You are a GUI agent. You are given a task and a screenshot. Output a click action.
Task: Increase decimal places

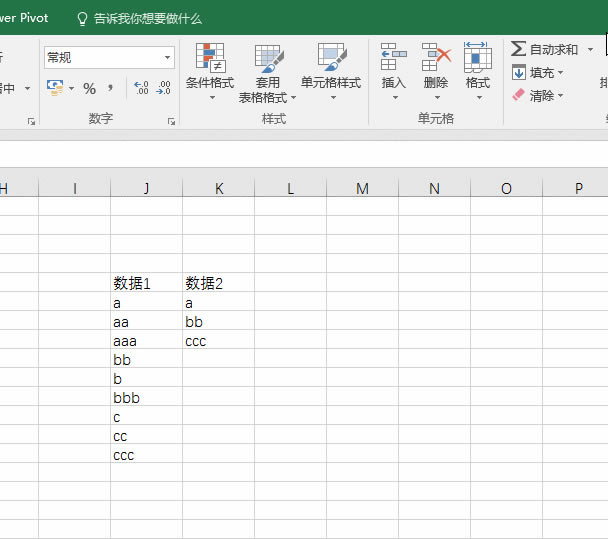point(141,88)
